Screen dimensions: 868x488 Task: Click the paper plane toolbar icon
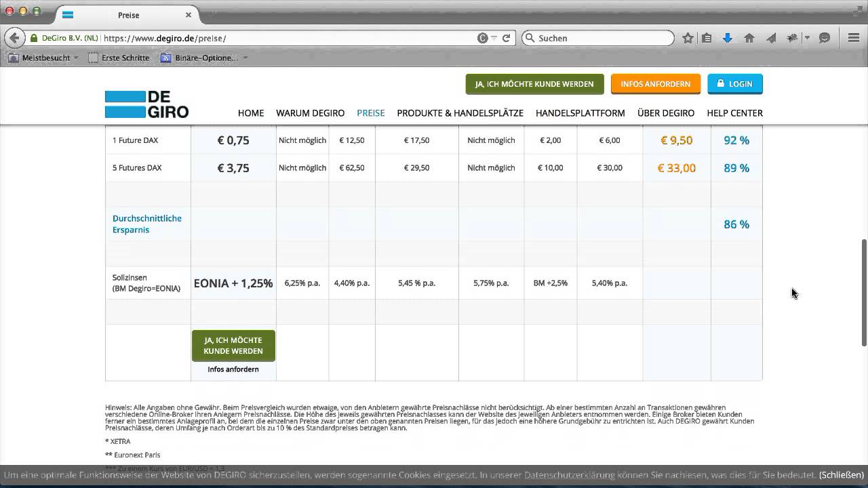pyautogui.click(x=771, y=39)
